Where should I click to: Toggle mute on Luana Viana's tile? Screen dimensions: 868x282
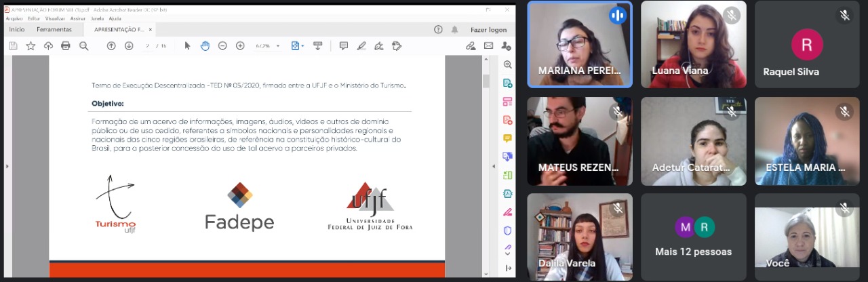[x=732, y=15]
